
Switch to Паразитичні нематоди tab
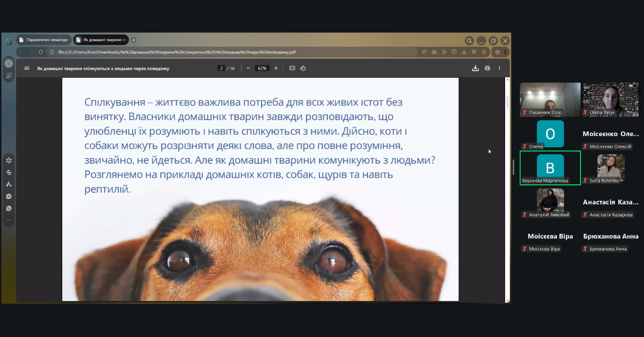click(44, 40)
